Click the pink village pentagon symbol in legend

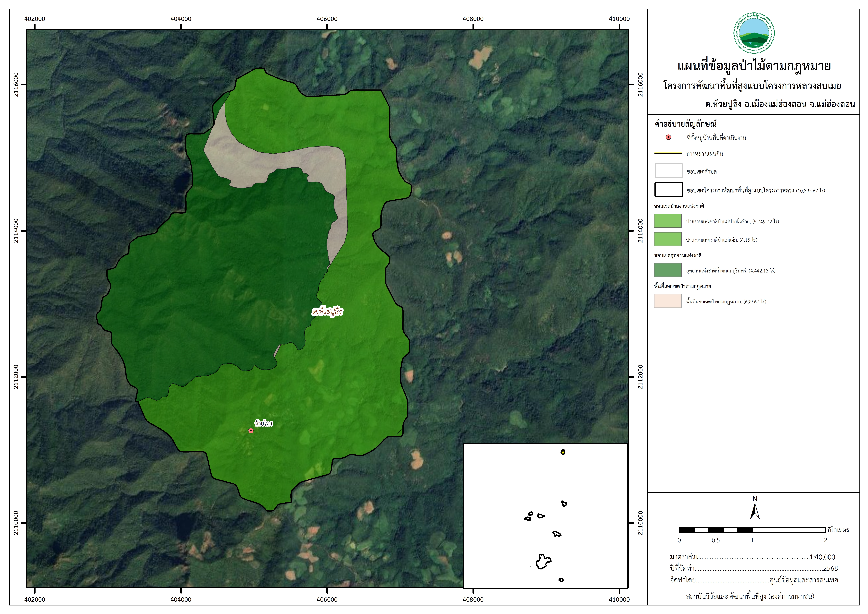[x=668, y=137]
